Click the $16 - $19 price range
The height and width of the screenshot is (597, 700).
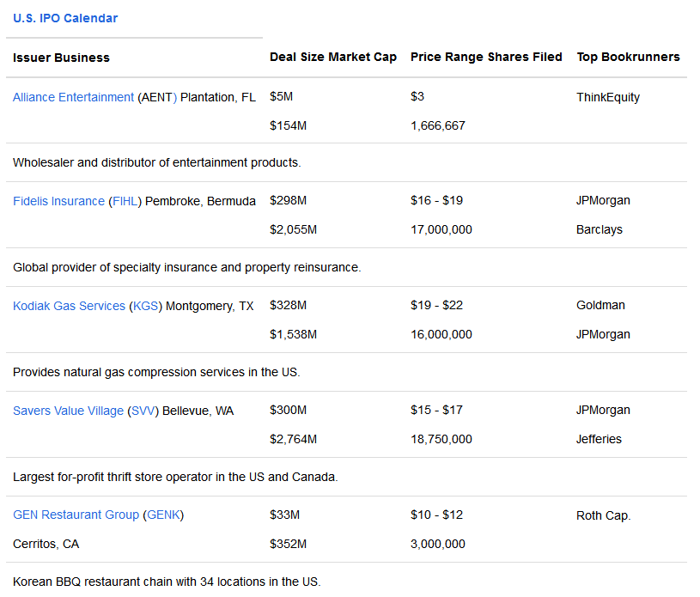click(436, 200)
